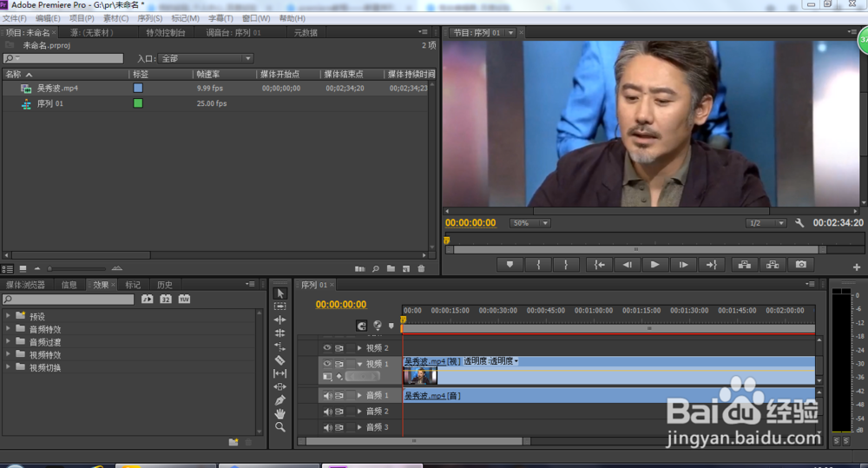Expand the 音频特效 folder
This screenshot has height=468, width=868.
[x=8, y=328]
